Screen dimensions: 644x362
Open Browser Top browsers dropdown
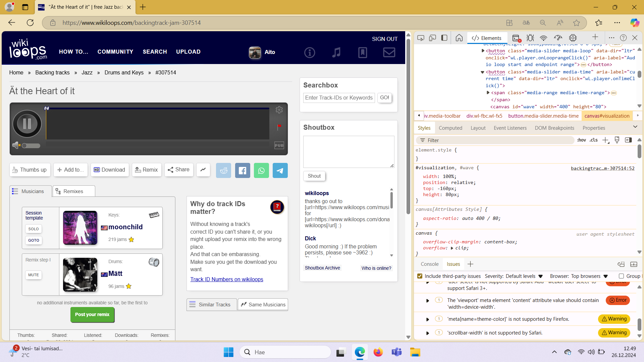coord(589,276)
